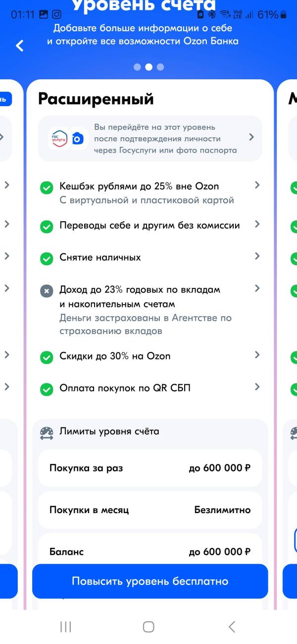Tap the grey cross icon beside deposit income
Screen dimensions: 297x644
click(x=47, y=291)
